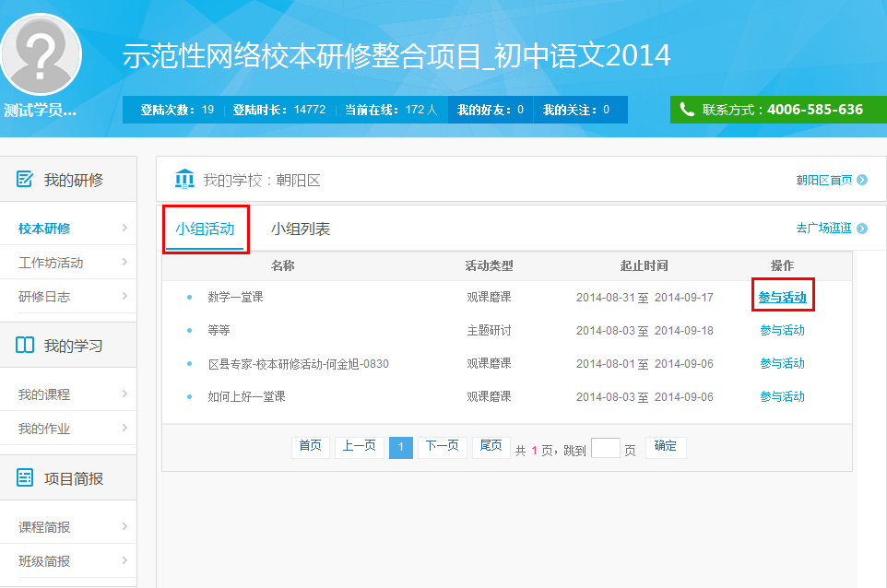Image resolution: width=887 pixels, height=588 pixels.
Task: Focus the page number jump input
Action: click(605, 449)
